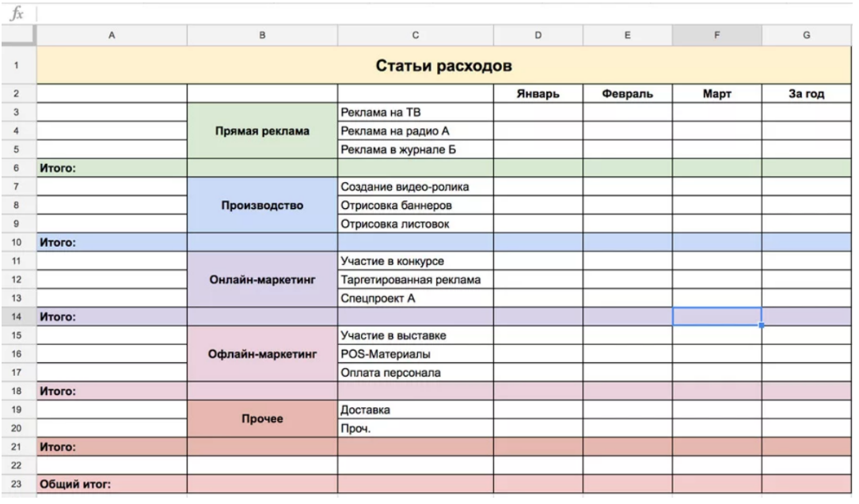Click the 'Онлайн-маркетинг' category cell

(x=262, y=279)
